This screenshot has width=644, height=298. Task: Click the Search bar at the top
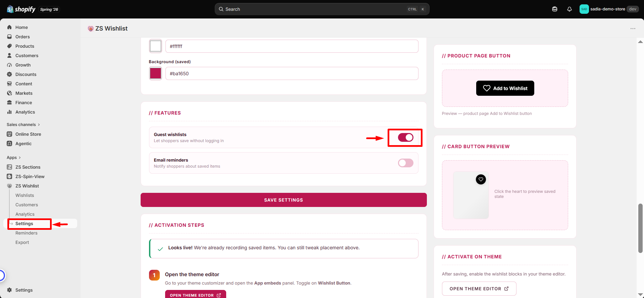pos(322,9)
